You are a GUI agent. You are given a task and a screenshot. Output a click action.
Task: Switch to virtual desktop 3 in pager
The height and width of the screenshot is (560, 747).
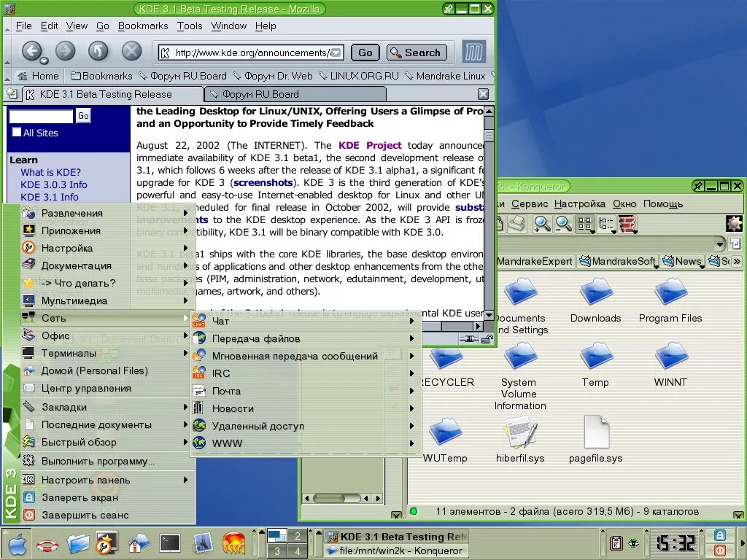[x=276, y=551]
